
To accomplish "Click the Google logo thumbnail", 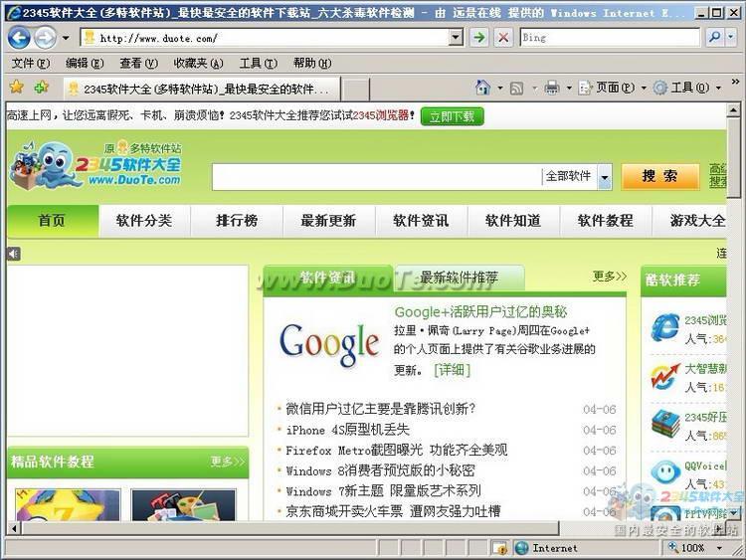I will [x=329, y=344].
